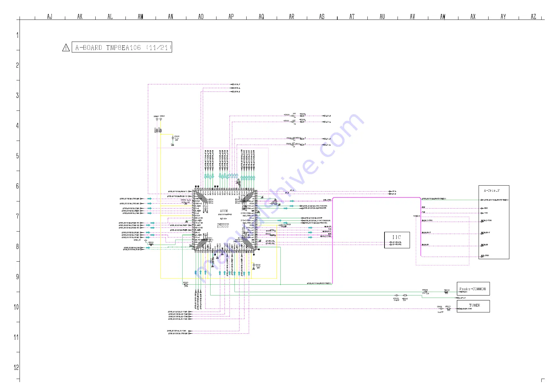Click the R3003 resistor symbol
This screenshot has height=392, width=555.
(186, 284)
